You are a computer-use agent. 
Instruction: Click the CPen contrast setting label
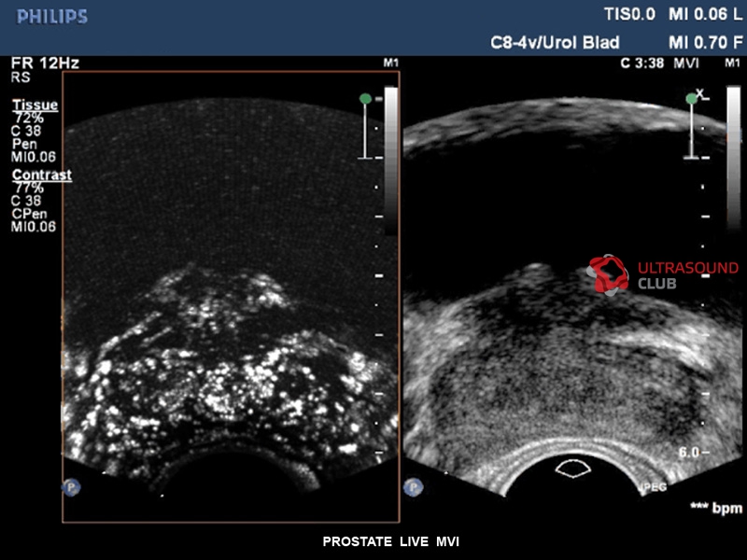pyautogui.click(x=29, y=214)
